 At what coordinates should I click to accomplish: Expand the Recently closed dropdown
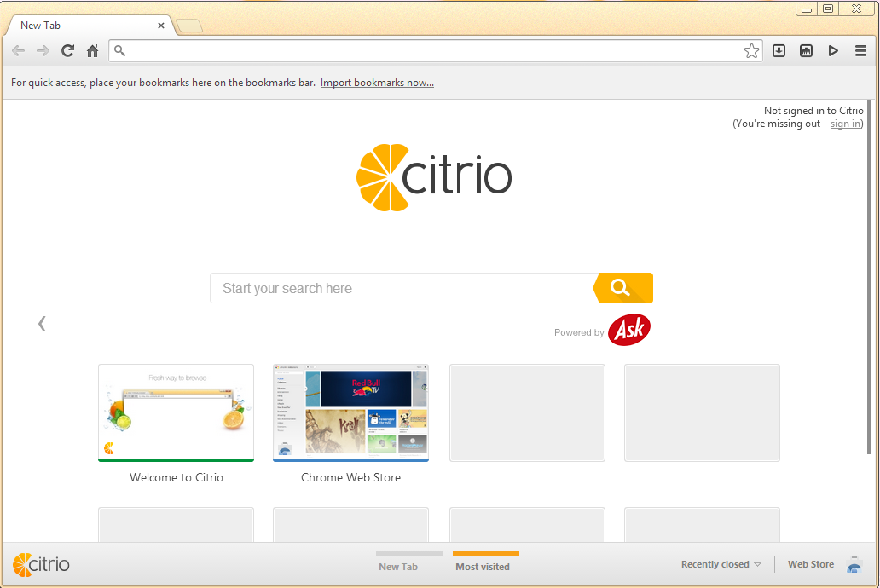721,564
